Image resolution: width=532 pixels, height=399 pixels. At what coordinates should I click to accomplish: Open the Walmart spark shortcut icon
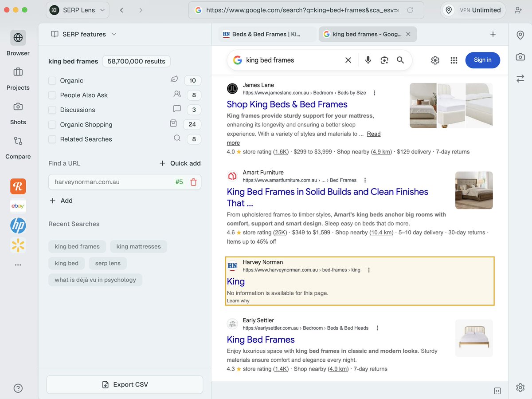pyautogui.click(x=18, y=245)
